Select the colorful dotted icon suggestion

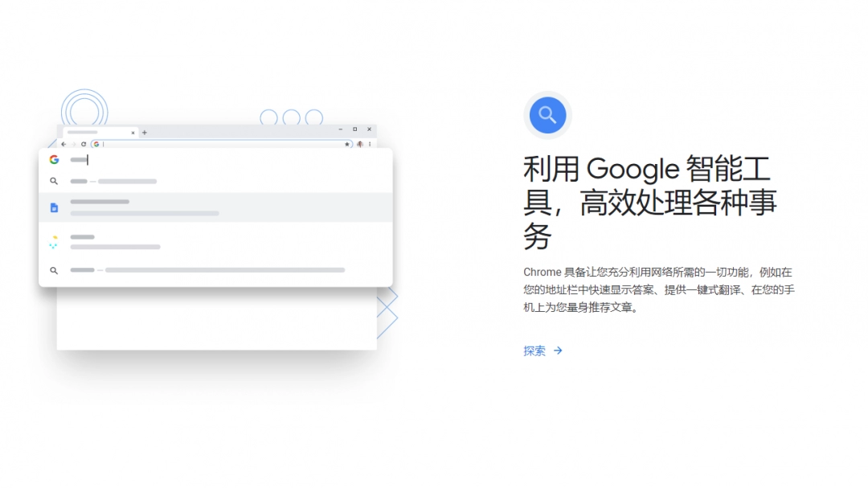(54, 242)
